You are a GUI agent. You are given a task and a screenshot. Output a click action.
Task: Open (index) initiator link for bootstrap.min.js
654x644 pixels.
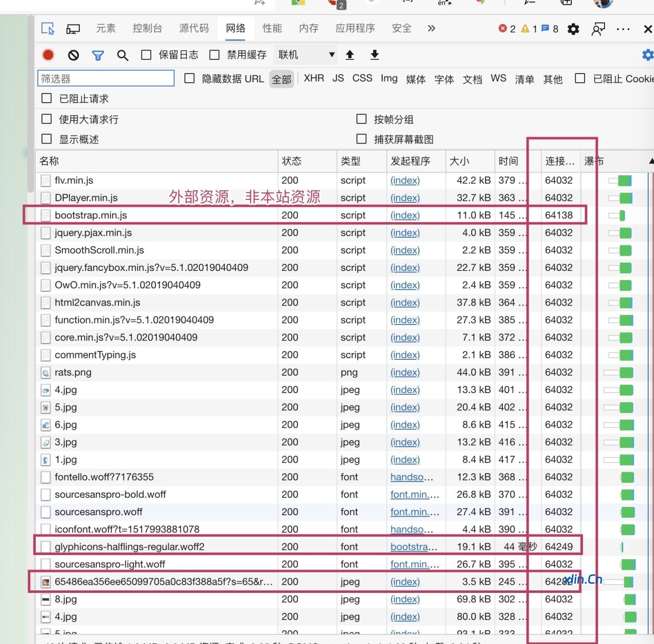[405, 215]
